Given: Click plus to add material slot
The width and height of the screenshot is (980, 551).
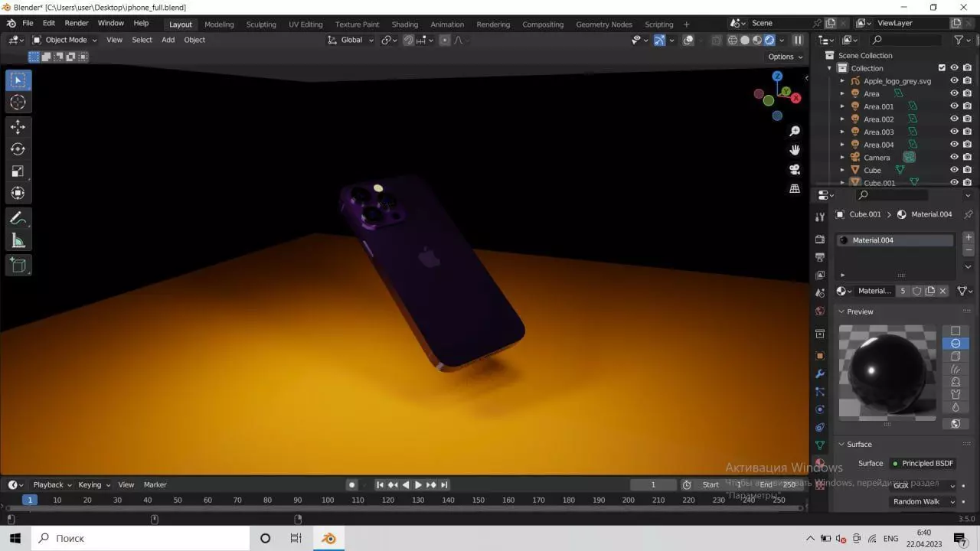Looking at the screenshot, I should [969, 238].
